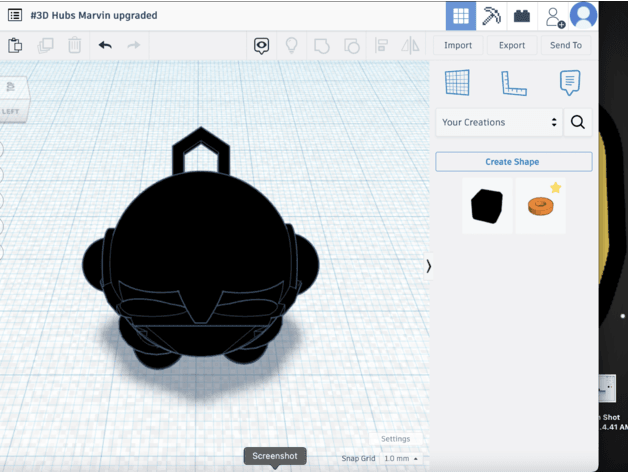The height and width of the screenshot is (472, 628).
Task: Select the black cube shape thumbnail
Action: pyautogui.click(x=487, y=206)
